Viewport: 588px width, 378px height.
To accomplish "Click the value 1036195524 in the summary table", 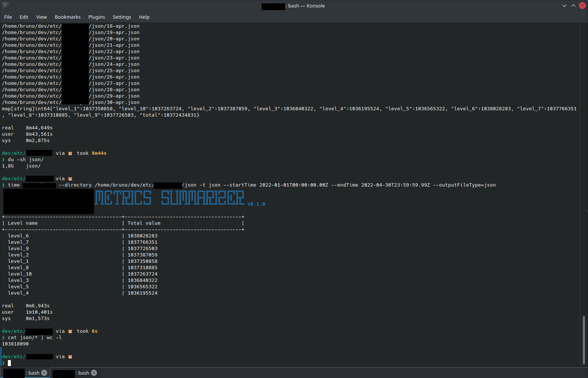I will click(143, 293).
